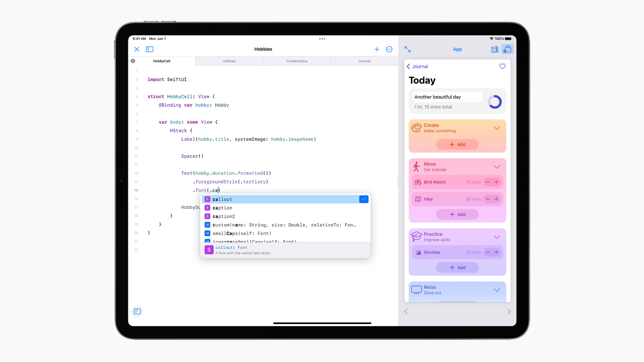Expand the app preview with diagonal arrows icon
The width and height of the screenshot is (644, 362).
click(x=408, y=49)
